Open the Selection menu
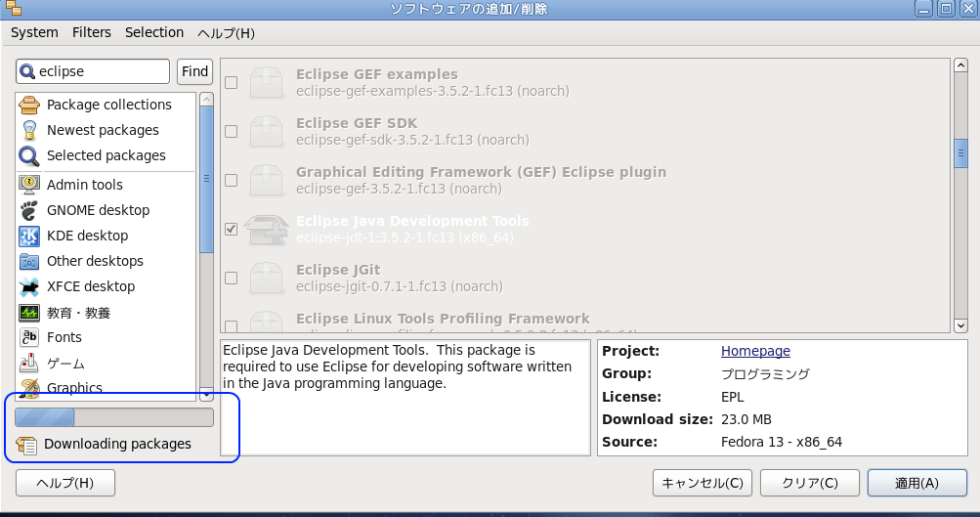The image size is (980, 517). click(x=154, y=32)
